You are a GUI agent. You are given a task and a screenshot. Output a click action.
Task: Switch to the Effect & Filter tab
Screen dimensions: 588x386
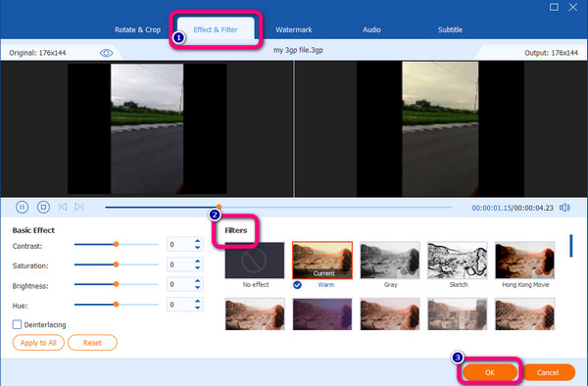point(216,29)
